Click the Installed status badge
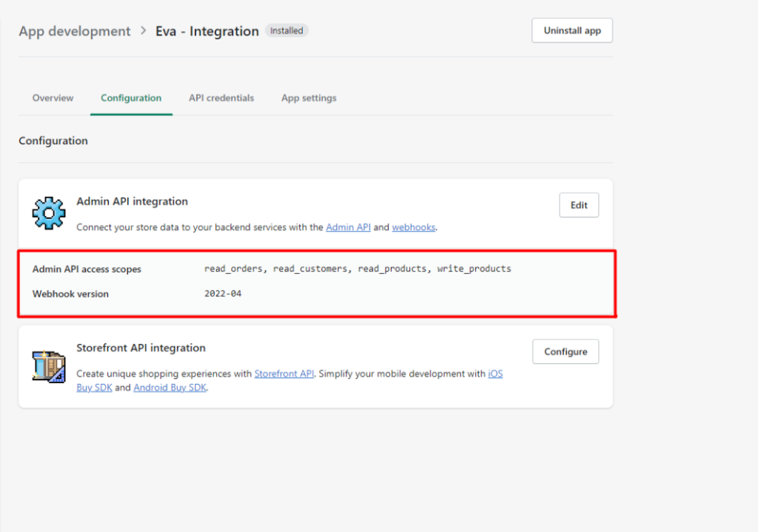The width and height of the screenshot is (758, 532). pos(286,30)
